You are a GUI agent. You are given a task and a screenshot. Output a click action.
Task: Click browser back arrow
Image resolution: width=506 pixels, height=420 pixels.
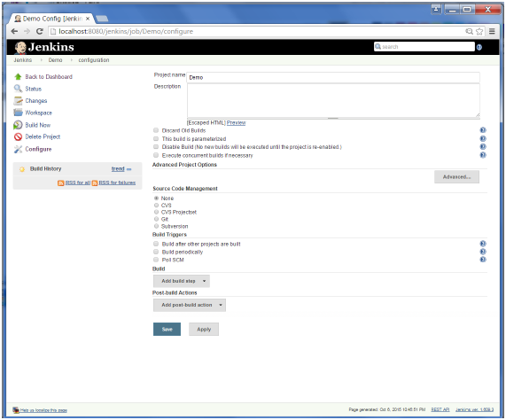(14, 31)
